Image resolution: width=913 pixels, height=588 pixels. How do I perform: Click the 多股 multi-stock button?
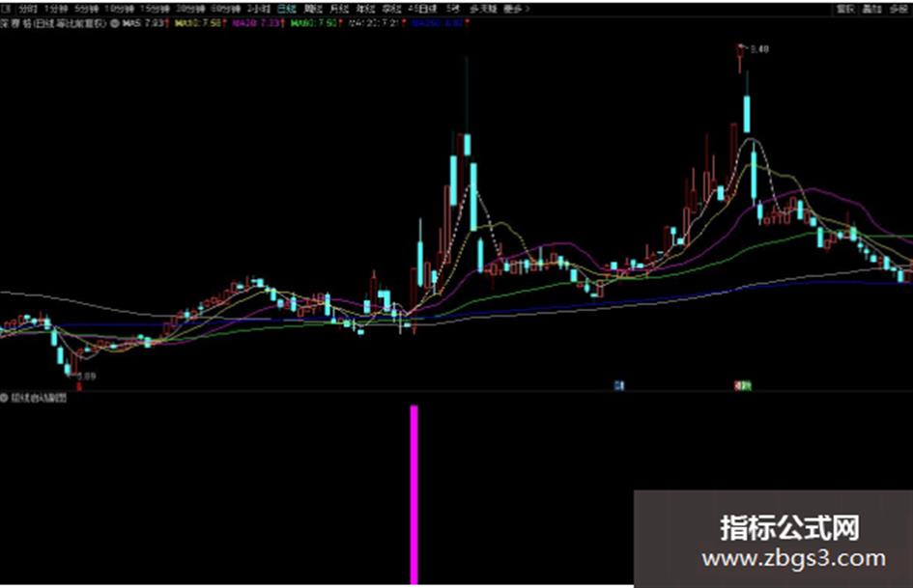[x=899, y=10]
